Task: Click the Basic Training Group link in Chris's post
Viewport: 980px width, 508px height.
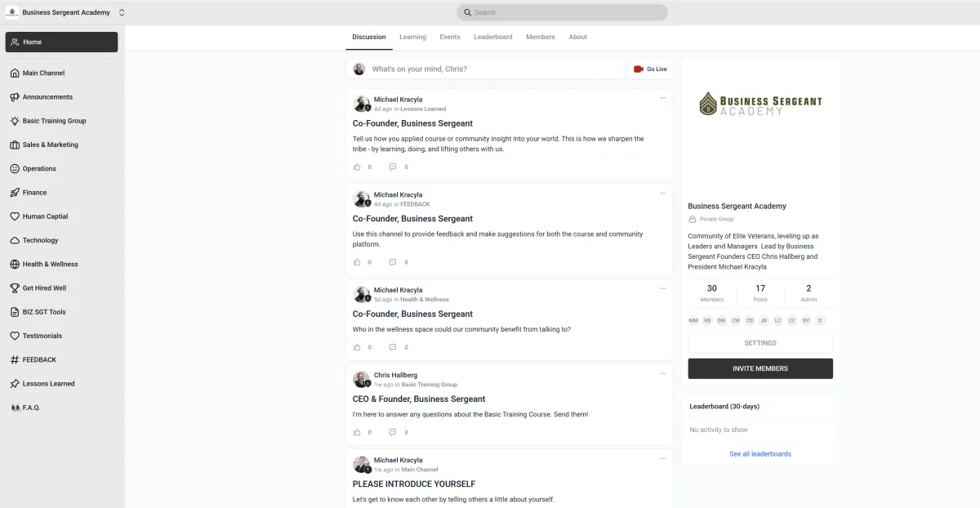Action: tap(430, 385)
